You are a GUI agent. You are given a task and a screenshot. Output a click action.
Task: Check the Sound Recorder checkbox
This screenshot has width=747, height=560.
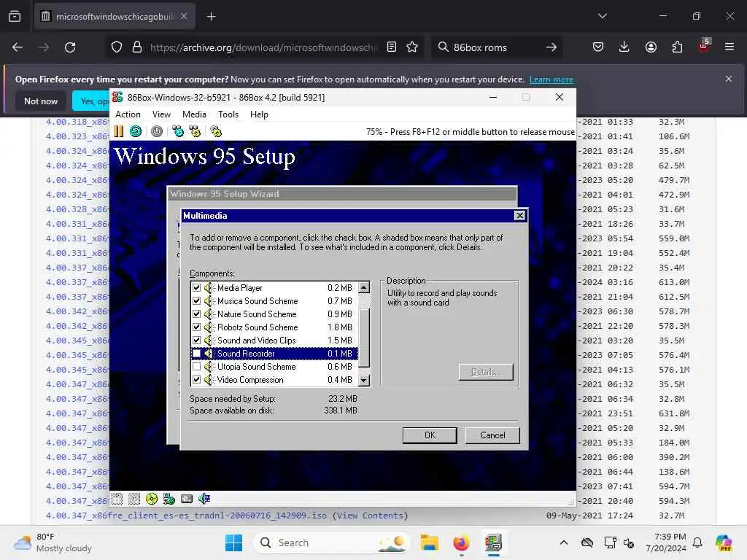click(196, 354)
